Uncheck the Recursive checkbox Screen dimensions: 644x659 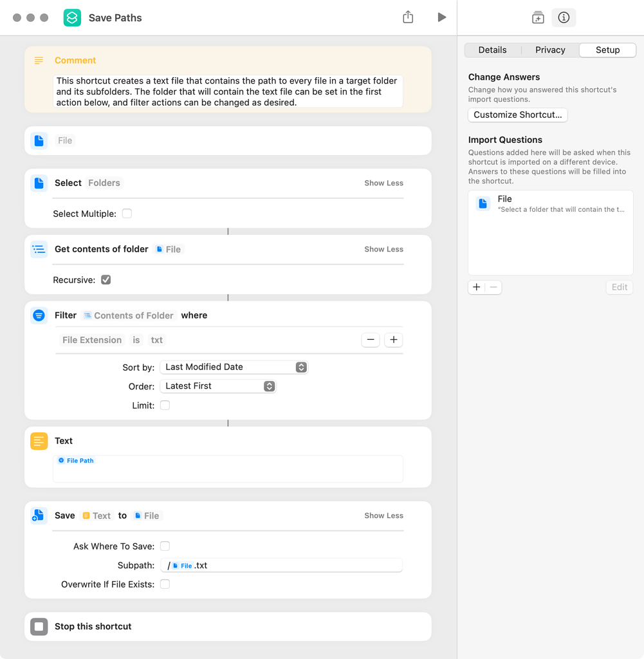(x=106, y=280)
